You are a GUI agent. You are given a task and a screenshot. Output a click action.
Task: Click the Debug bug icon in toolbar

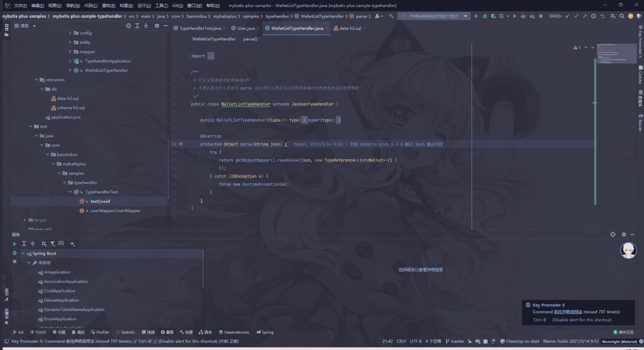click(x=485, y=16)
